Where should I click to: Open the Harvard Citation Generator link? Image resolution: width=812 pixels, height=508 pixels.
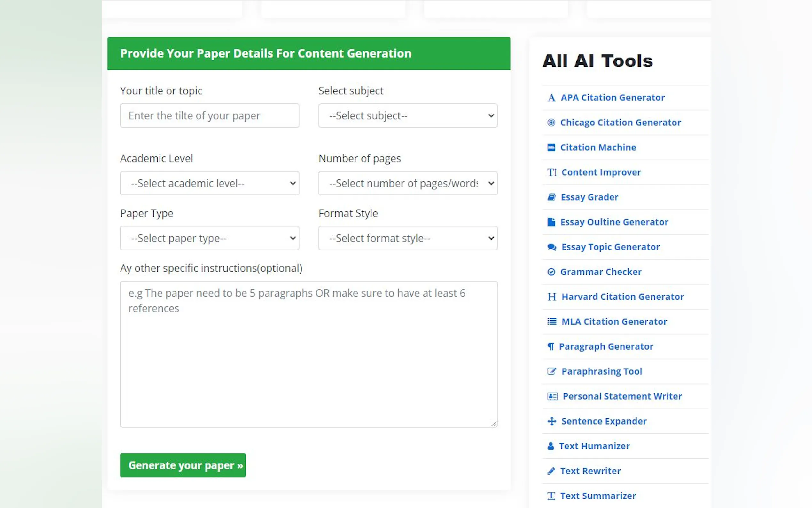[623, 297]
